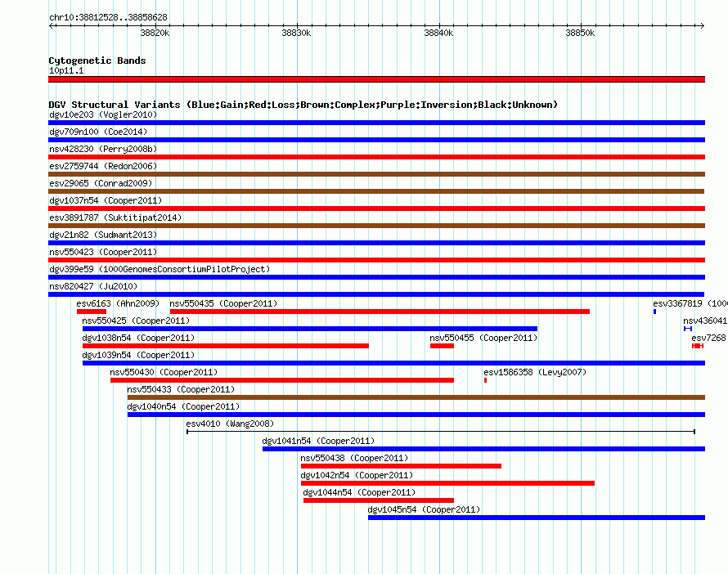Click the 10p11.1 band label

click(x=66, y=70)
